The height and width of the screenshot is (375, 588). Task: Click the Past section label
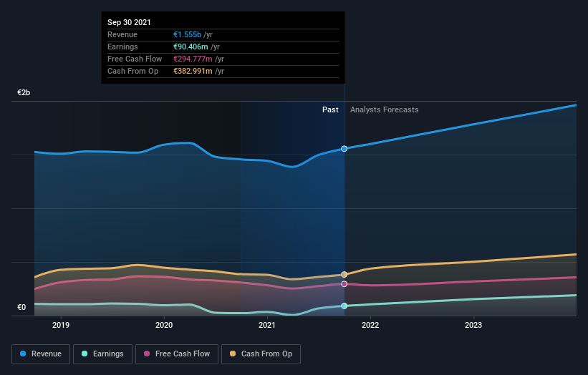(330, 109)
